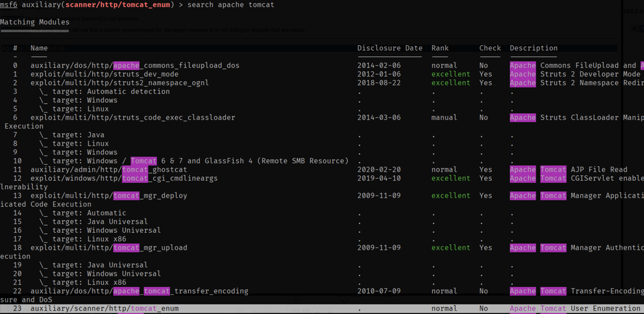Click the 'Matching Modules' heading
The image size is (644, 314).
point(35,22)
